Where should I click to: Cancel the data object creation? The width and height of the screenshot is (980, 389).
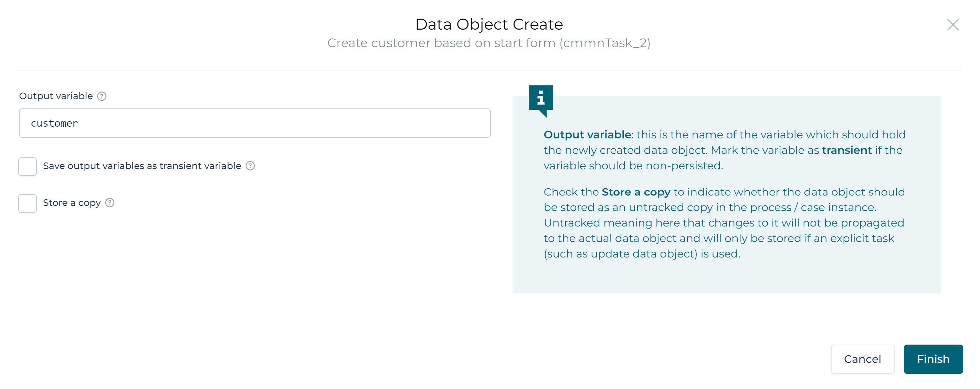coord(862,359)
